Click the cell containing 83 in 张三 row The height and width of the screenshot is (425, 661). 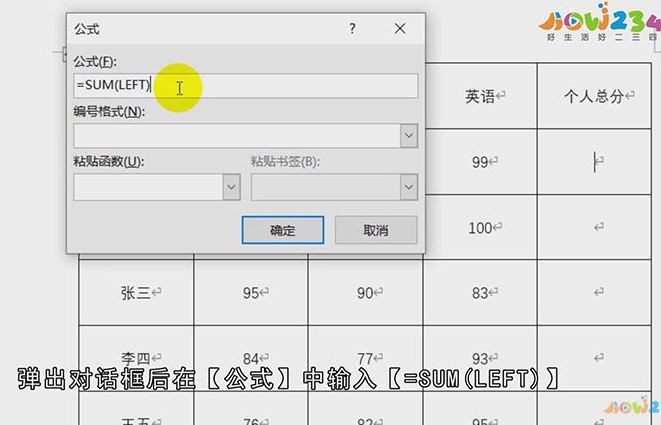(x=480, y=292)
